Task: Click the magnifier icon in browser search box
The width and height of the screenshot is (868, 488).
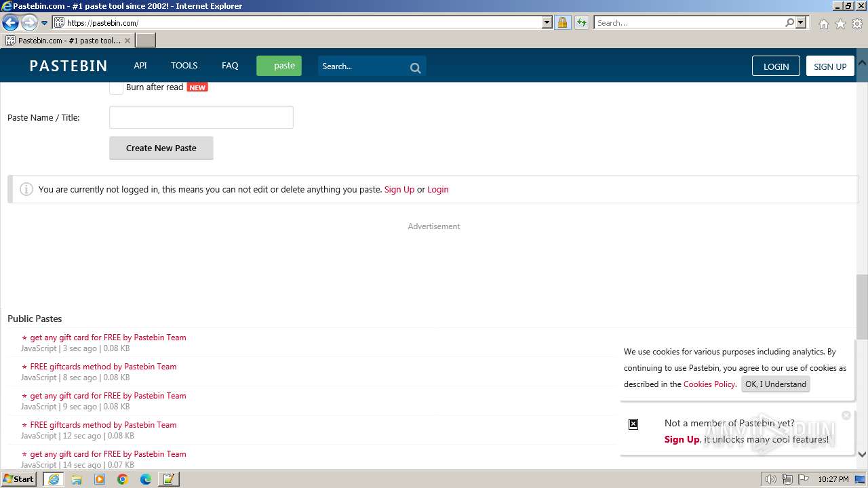Action: coord(789,23)
